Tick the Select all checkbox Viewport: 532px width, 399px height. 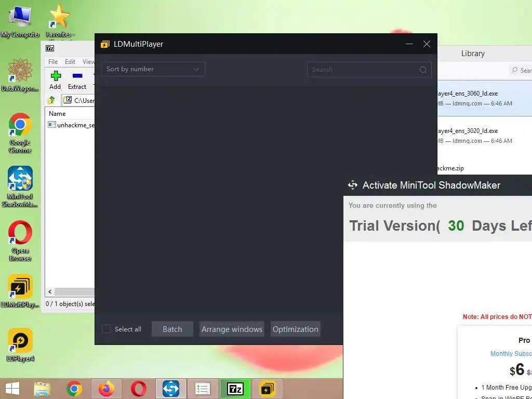coord(106,329)
